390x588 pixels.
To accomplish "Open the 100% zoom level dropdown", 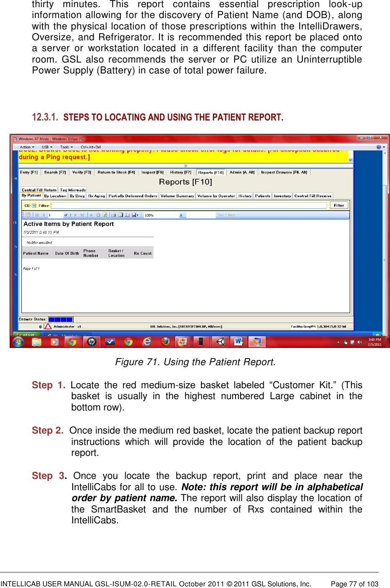I will click(181, 215).
